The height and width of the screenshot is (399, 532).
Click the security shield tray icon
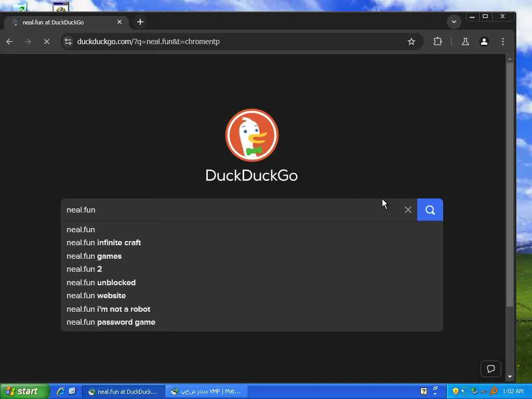tap(455, 392)
